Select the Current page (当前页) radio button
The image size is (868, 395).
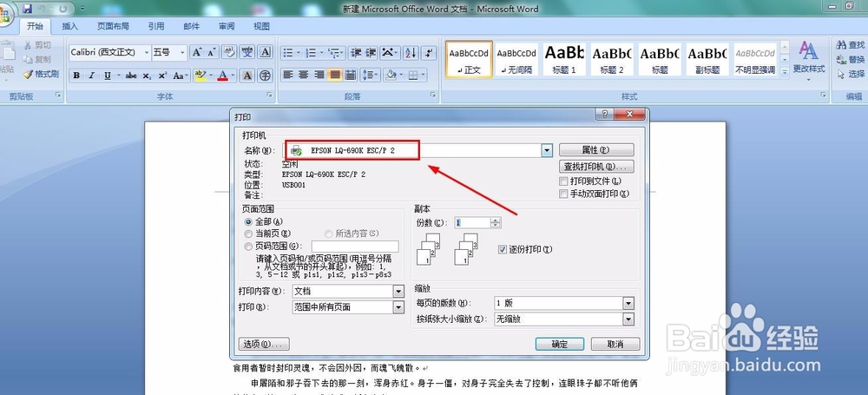pyautogui.click(x=248, y=234)
